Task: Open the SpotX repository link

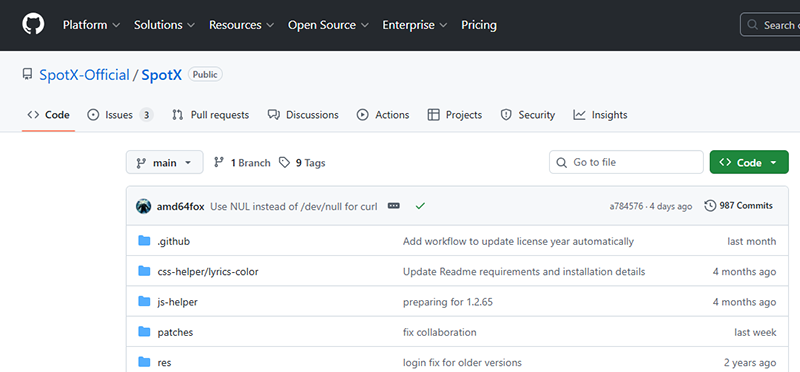Action: [x=161, y=75]
